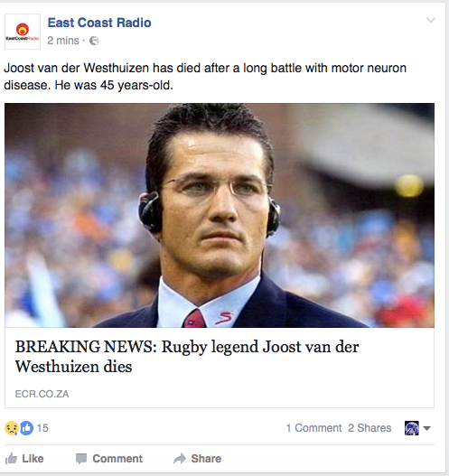Click the blue thumbs-up reaction icon
Screen dimensions: 449x476
27,428
